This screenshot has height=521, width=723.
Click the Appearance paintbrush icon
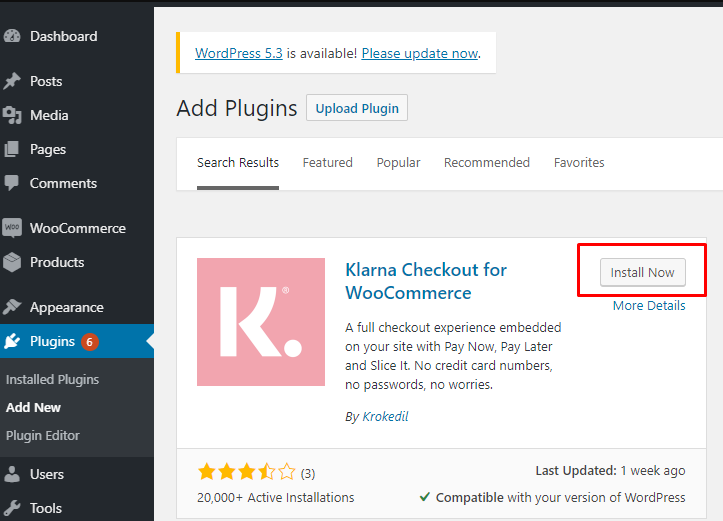click(12, 308)
